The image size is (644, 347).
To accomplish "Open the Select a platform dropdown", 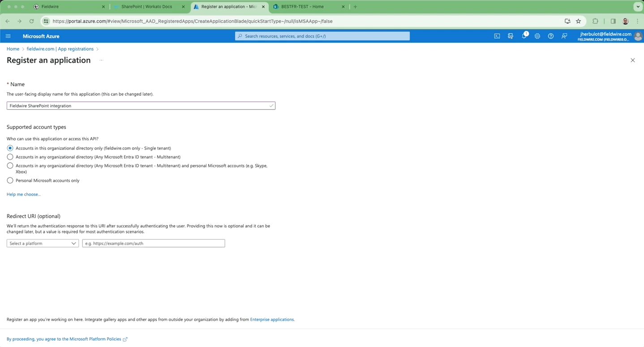I will [42, 243].
